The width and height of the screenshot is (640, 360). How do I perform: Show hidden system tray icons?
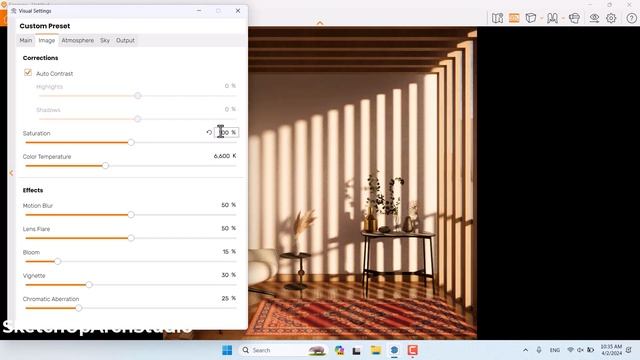[525, 350]
